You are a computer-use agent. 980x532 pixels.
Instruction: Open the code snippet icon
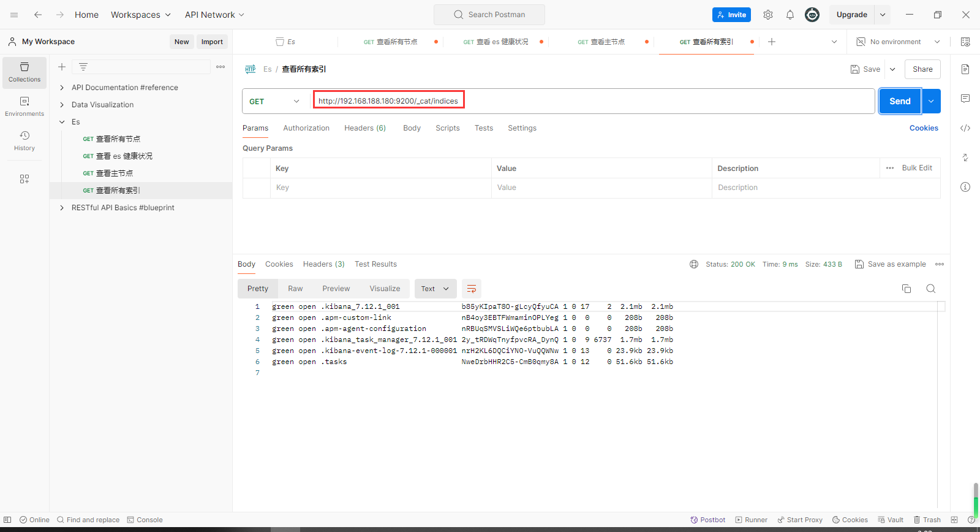[965, 128]
